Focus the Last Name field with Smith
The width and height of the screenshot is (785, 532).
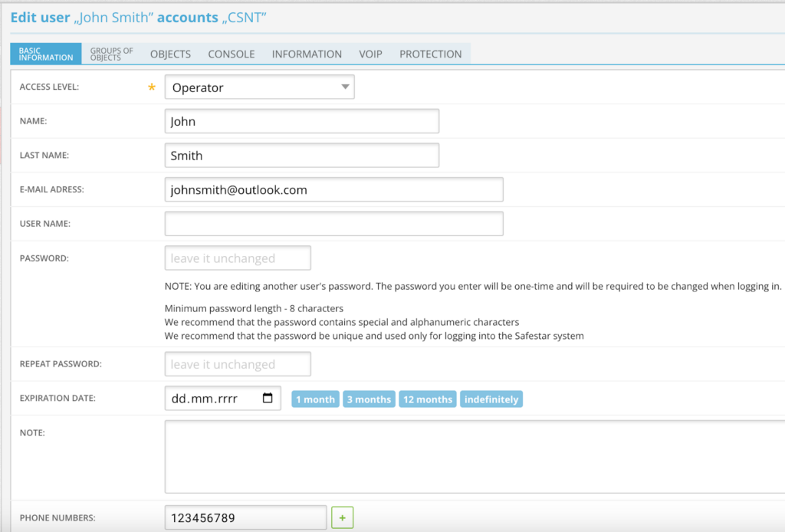tap(301, 156)
